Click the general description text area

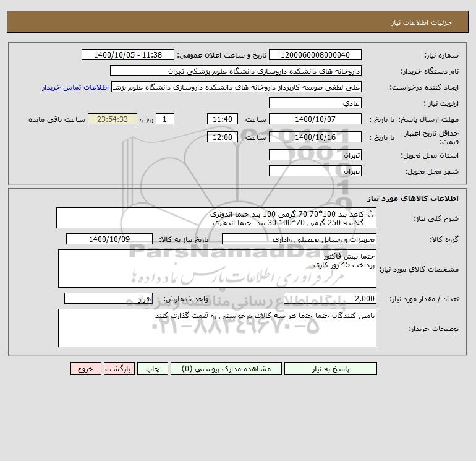click(216, 218)
